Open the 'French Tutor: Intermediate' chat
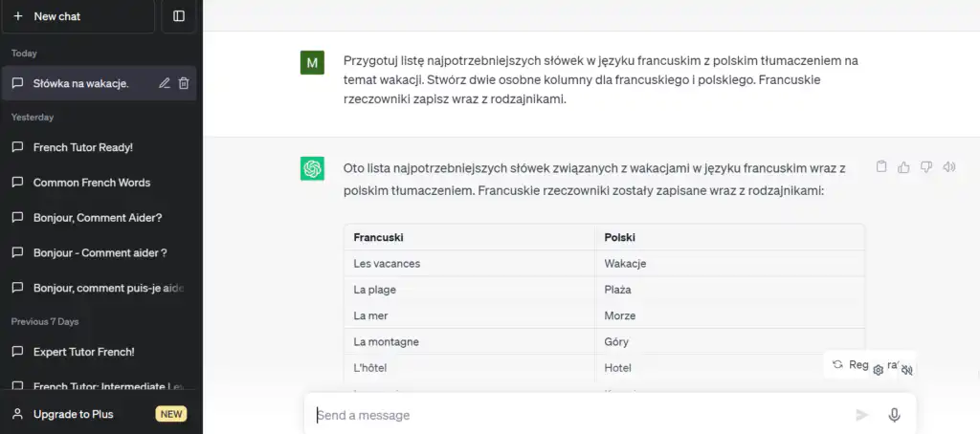980x434 pixels. click(x=100, y=386)
